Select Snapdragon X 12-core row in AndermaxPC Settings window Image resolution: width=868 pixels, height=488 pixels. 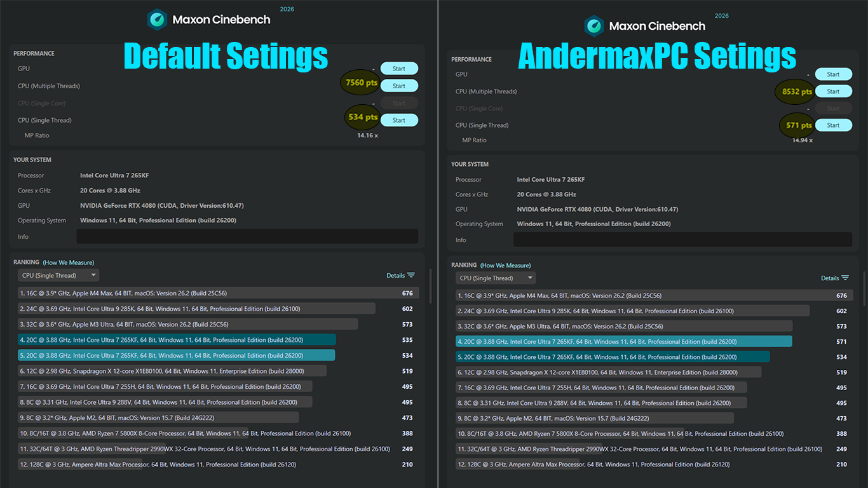point(653,372)
